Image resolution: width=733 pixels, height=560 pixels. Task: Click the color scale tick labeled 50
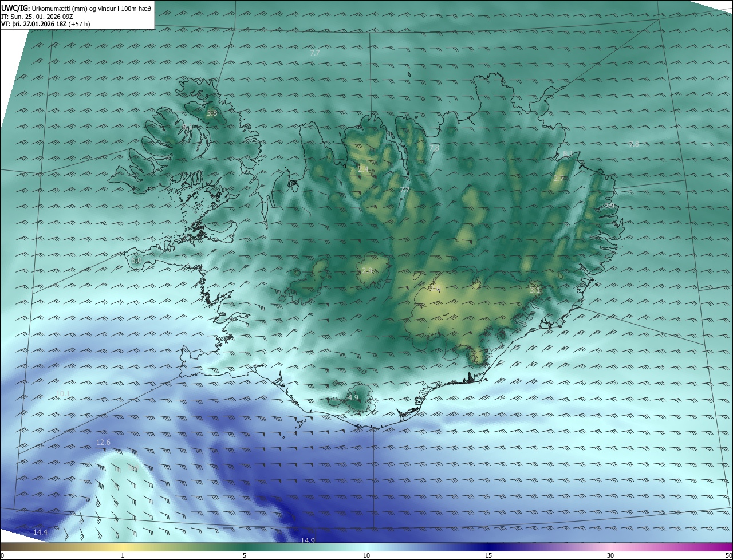point(728,555)
